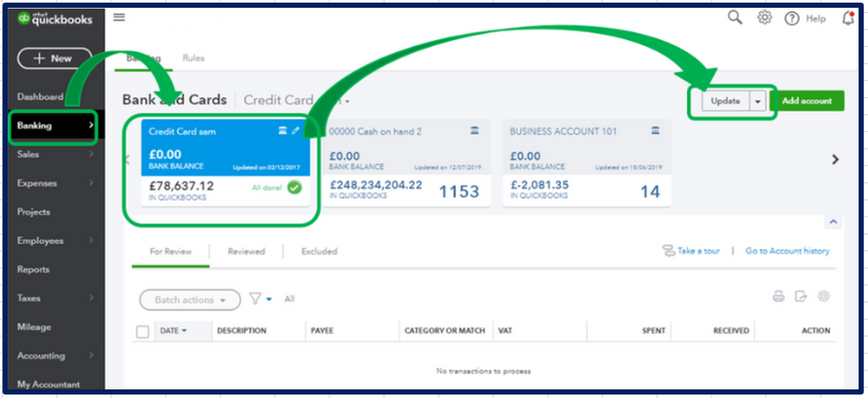Viewport: 868px width, 398px height.
Task: Open the filter dropdown arrow beside the funnel
Action: click(x=269, y=300)
